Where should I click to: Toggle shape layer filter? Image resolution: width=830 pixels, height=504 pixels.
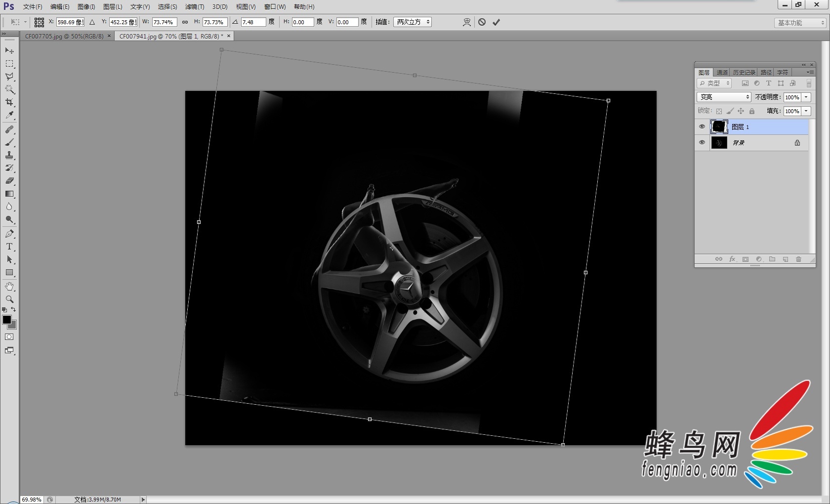781,84
